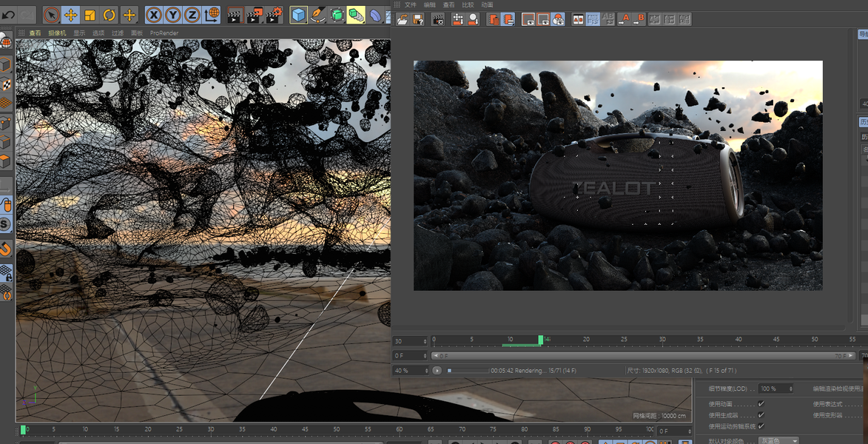The image size is (868, 444).
Task: Toggle 使用动画 checkbox
Action: click(761, 403)
